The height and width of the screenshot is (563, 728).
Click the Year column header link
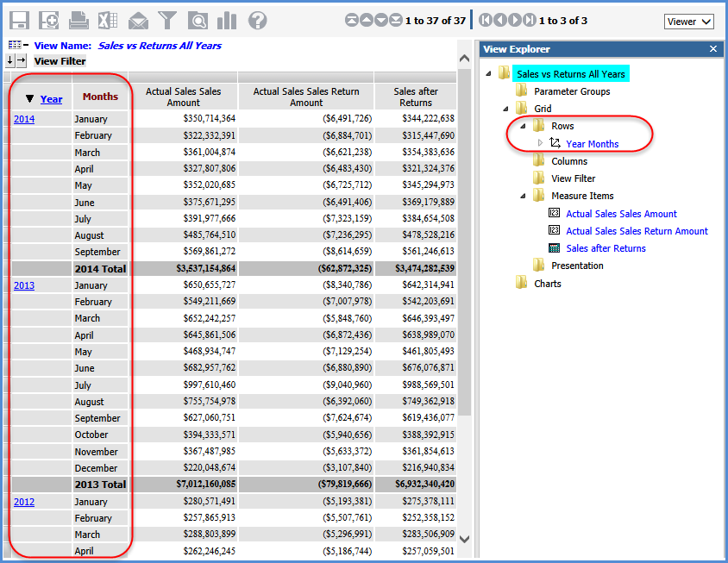[52, 99]
